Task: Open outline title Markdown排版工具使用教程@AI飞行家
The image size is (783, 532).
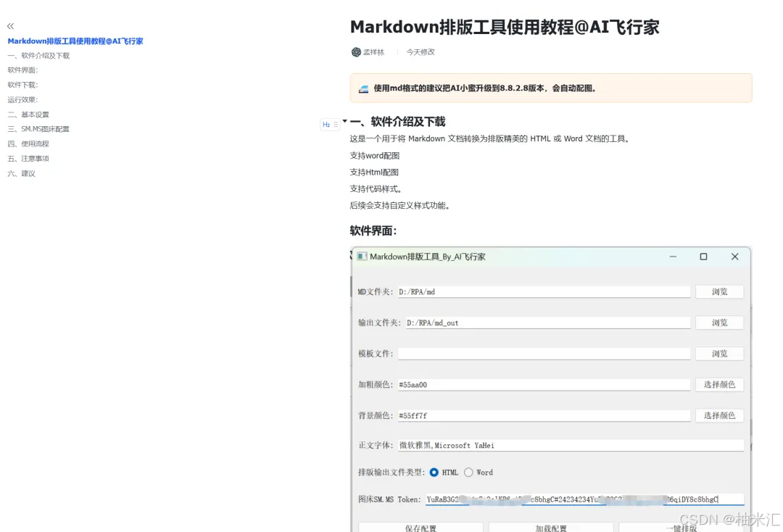Action: click(x=75, y=41)
